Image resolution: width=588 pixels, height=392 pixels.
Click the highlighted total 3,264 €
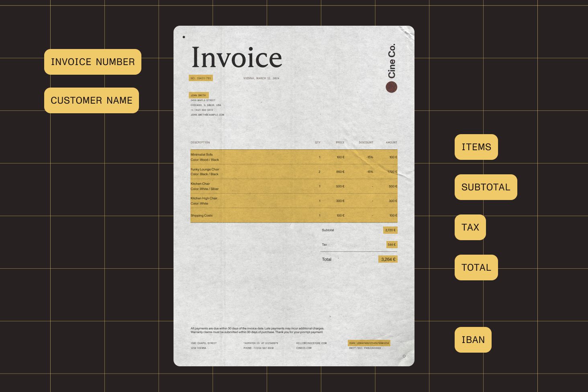pyautogui.click(x=388, y=259)
